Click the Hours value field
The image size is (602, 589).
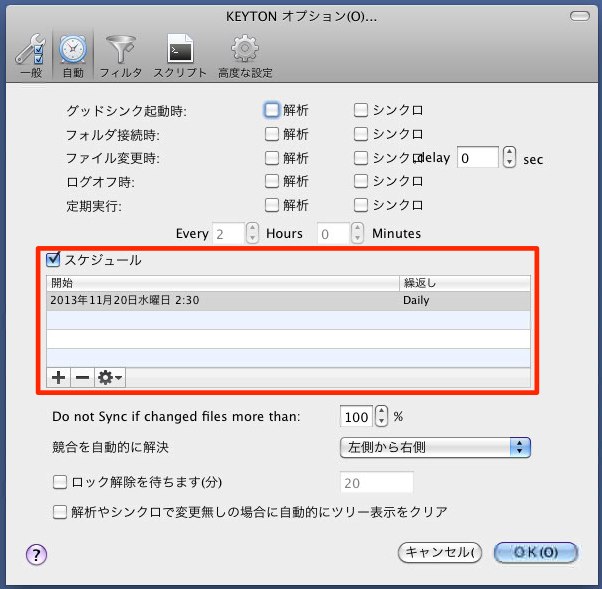coord(228,233)
